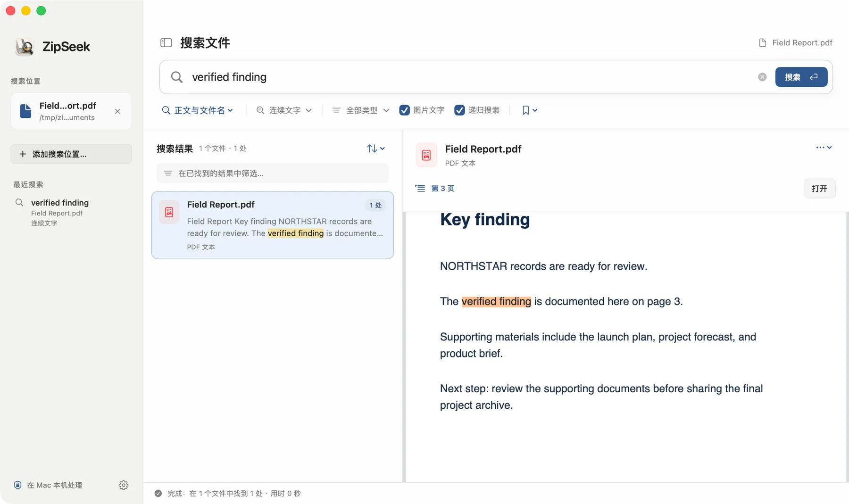The image size is (849, 504).
Task: Open the 全部类型 file type dropdown
Action: (x=361, y=110)
